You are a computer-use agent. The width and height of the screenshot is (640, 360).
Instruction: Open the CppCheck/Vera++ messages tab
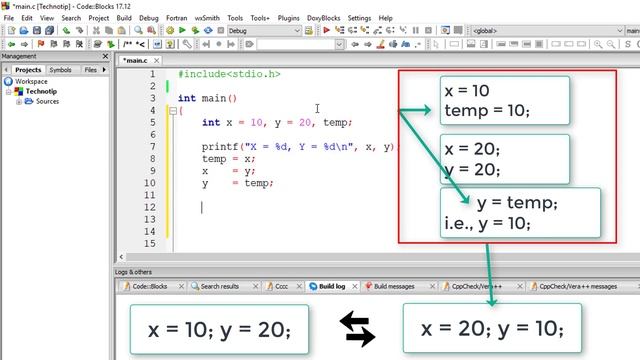coord(578,287)
